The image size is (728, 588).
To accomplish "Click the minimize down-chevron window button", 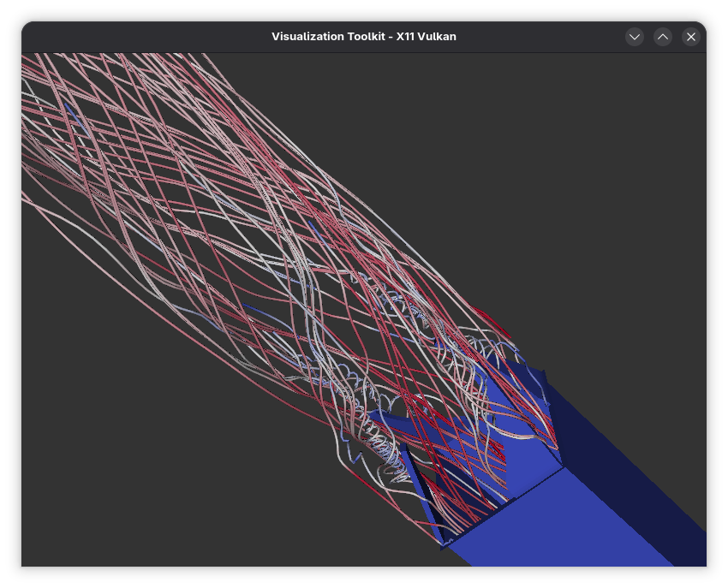I will coord(634,37).
